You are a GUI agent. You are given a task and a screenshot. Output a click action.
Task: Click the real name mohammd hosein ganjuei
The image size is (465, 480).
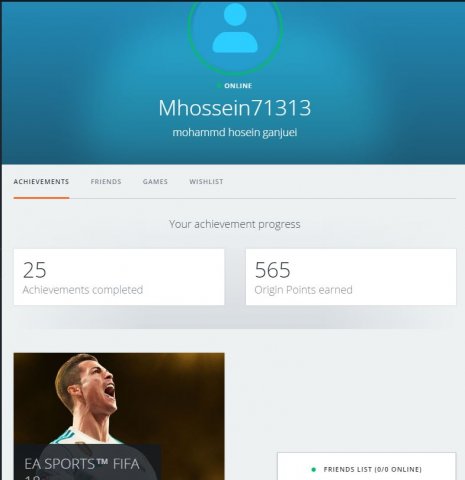[235, 133]
